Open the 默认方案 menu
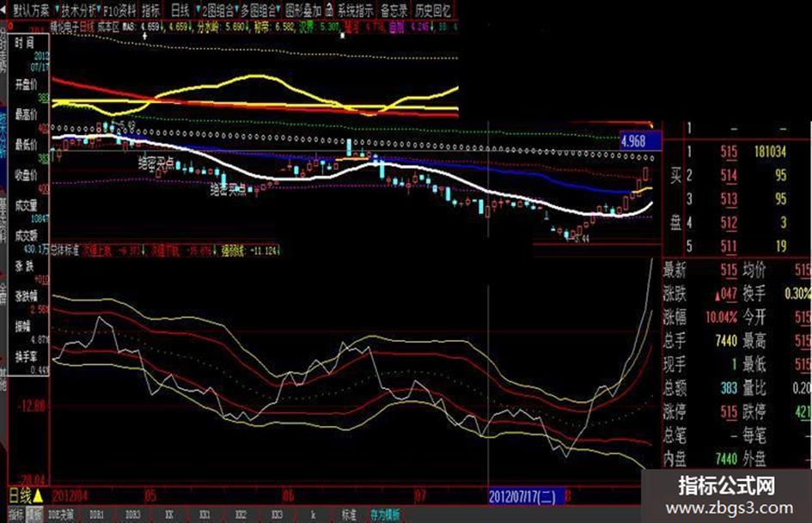Screen dimensions: 812x523 (31, 9)
